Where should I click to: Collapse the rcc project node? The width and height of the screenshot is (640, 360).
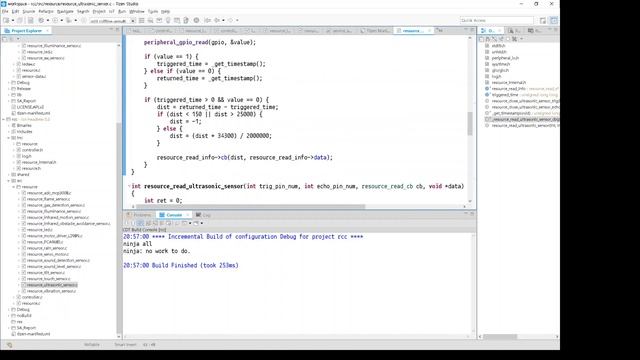point(4,119)
